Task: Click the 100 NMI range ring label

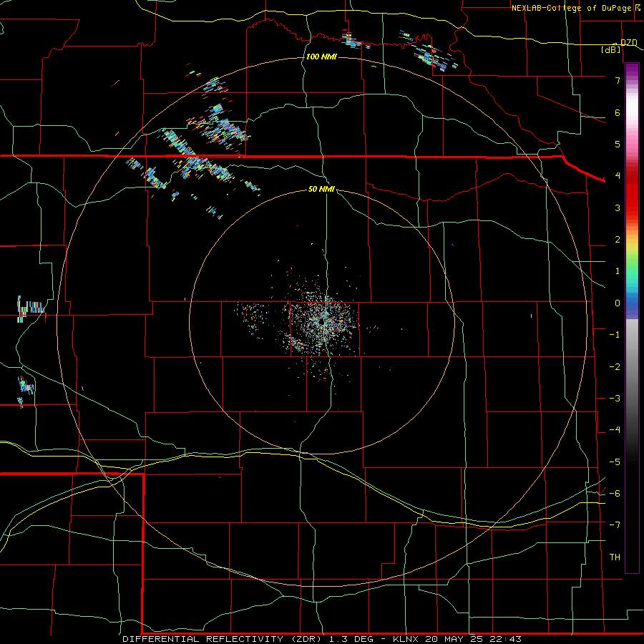Action: (x=321, y=57)
